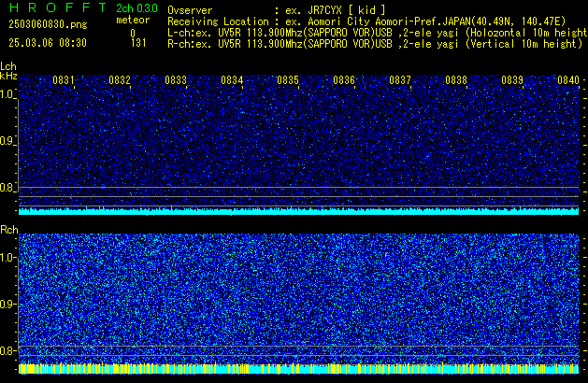This screenshot has width=588, height=383.
Task: Click the 0837 time marker
Action: pos(400,80)
